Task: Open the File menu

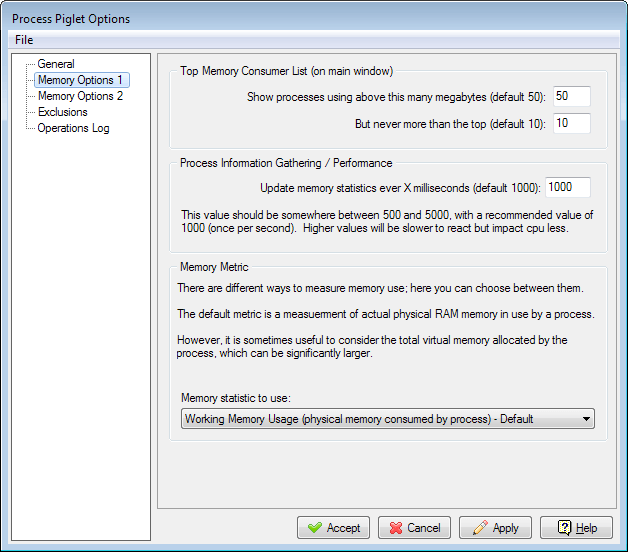Action: [x=24, y=40]
